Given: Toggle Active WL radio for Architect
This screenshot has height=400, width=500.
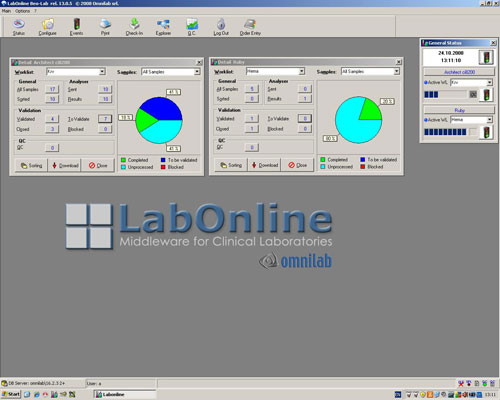Looking at the screenshot, I should 426,82.
